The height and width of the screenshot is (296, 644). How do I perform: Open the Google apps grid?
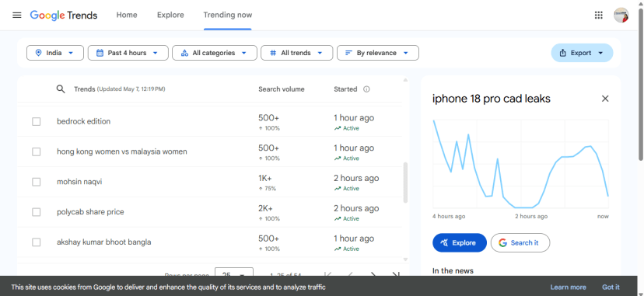[598, 16]
